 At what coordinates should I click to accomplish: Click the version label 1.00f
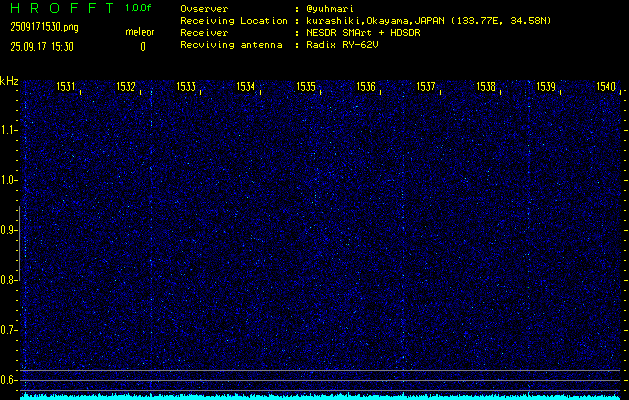coord(138,8)
